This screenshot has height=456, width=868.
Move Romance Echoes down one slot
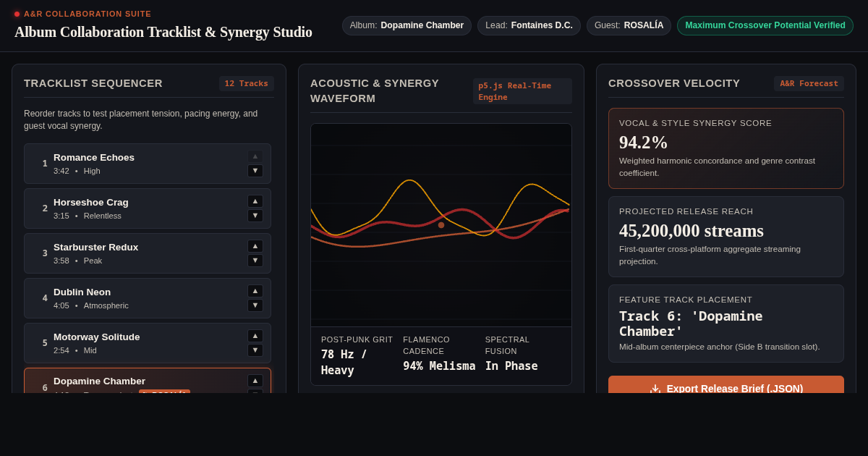pyautogui.click(x=255, y=171)
